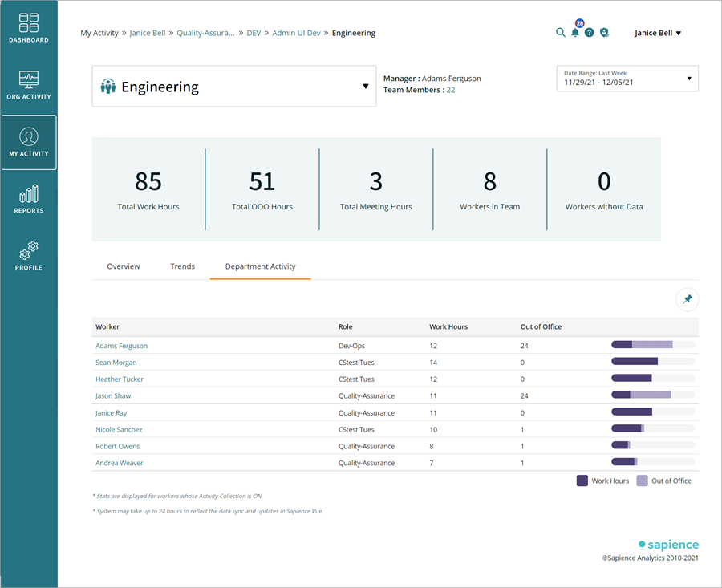Click Adams Ferguson's hours progress bar
722x588 pixels.
[x=653, y=344]
